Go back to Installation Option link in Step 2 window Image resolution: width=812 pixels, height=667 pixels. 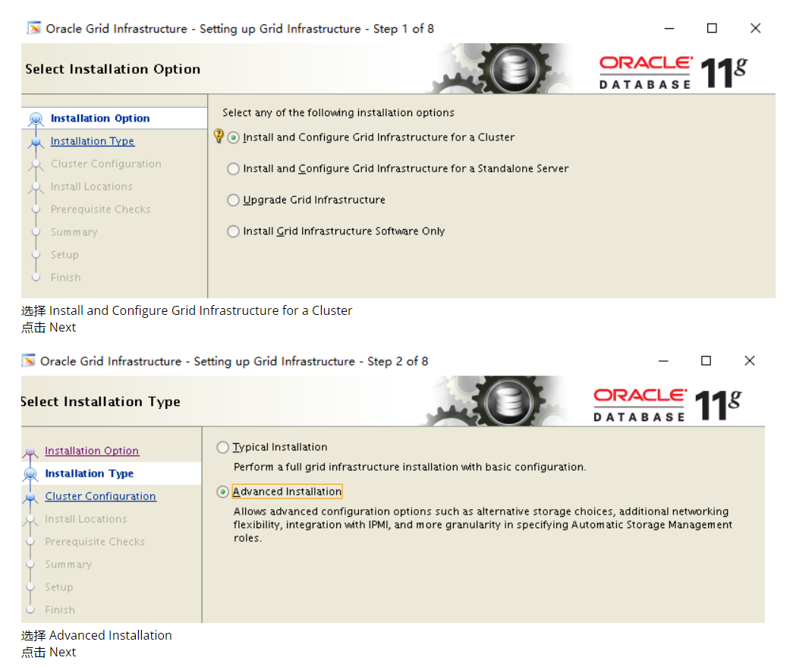pos(92,451)
